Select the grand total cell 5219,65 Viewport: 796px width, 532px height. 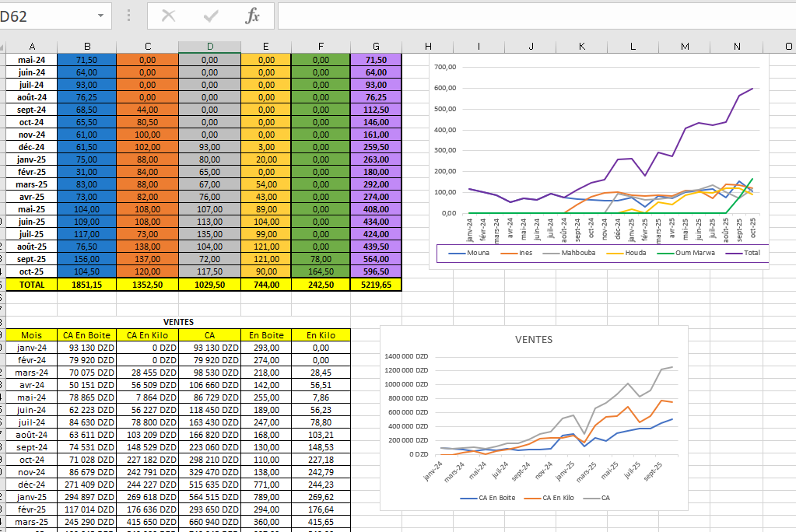[376, 285]
